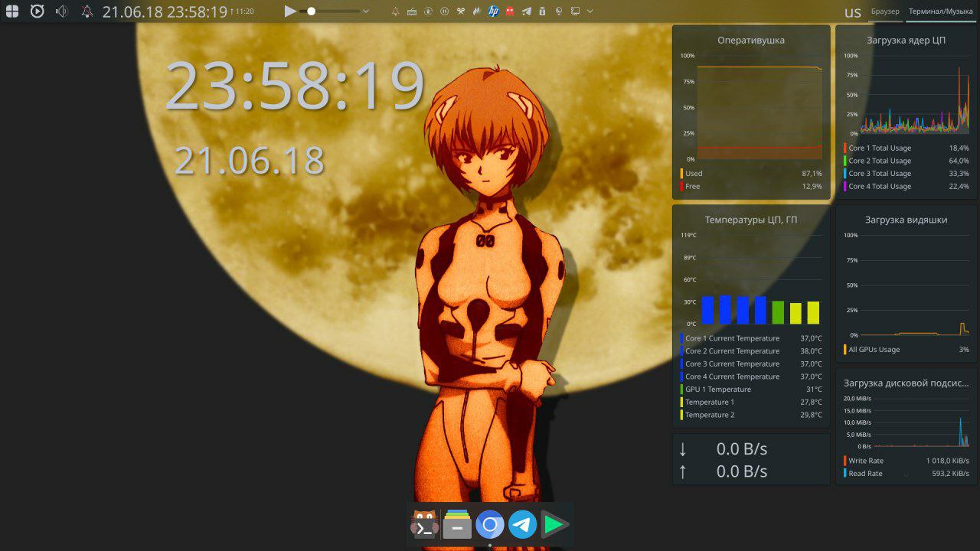The width and height of the screenshot is (980, 551).
Task: Expand the media player dropdown arrow
Action: (365, 11)
